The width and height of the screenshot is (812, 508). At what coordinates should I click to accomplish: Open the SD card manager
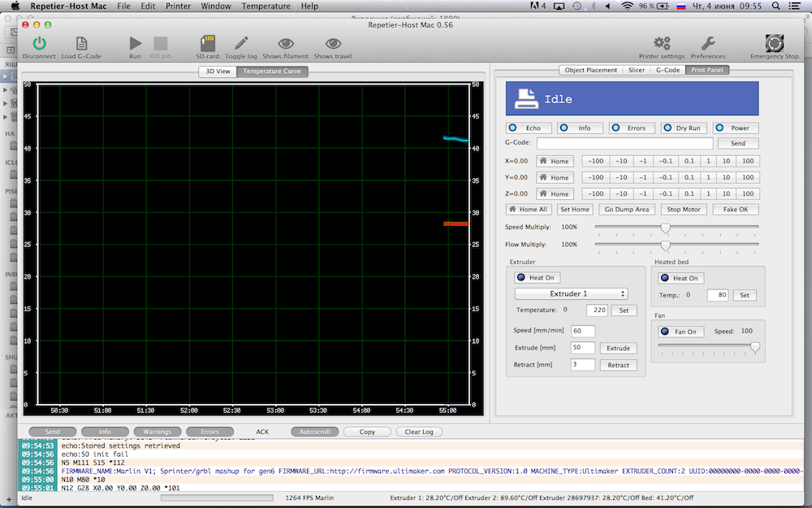207,44
